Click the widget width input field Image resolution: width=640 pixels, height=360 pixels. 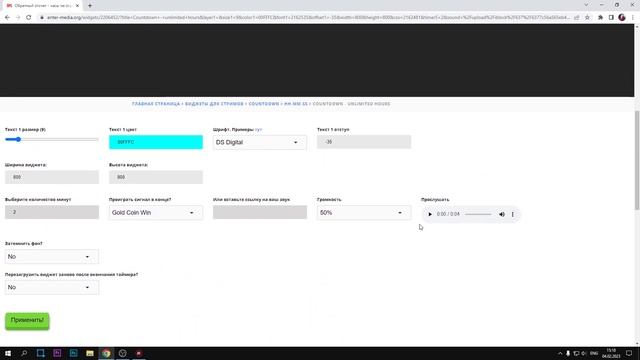pos(52,177)
